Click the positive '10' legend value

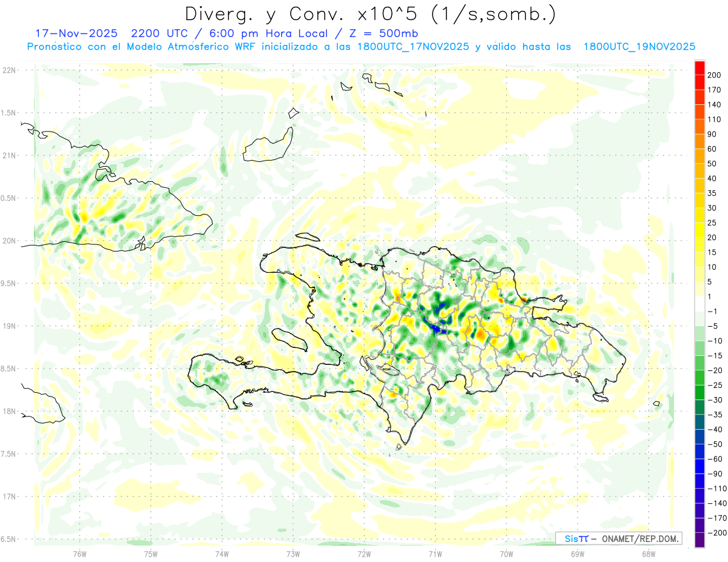tap(713, 267)
